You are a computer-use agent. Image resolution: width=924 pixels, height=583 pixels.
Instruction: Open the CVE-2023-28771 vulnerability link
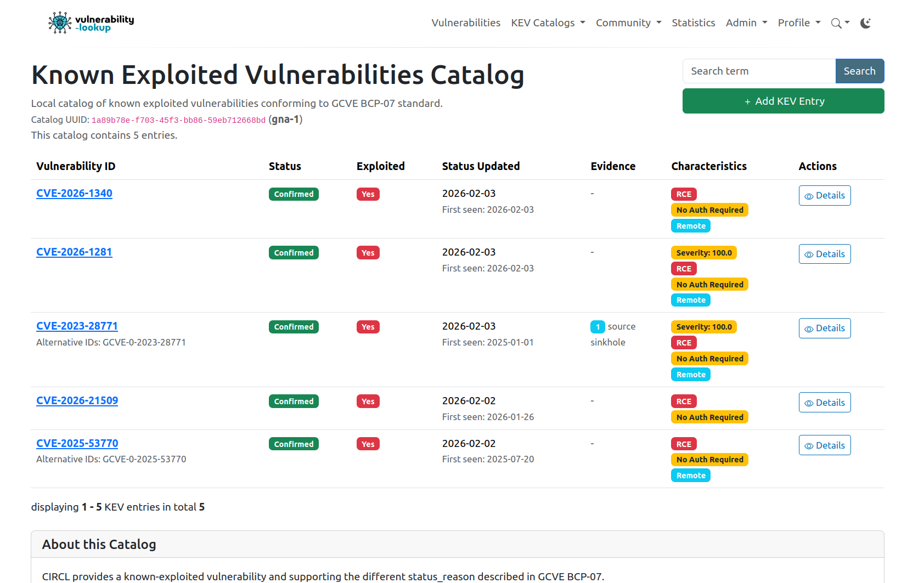[77, 326]
